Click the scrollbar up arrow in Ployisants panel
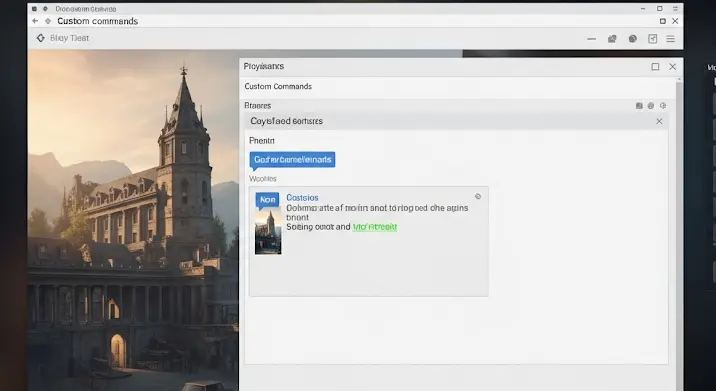The height and width of the screenshot is (391, 716). pyautogui.click(x=679, y=79)
